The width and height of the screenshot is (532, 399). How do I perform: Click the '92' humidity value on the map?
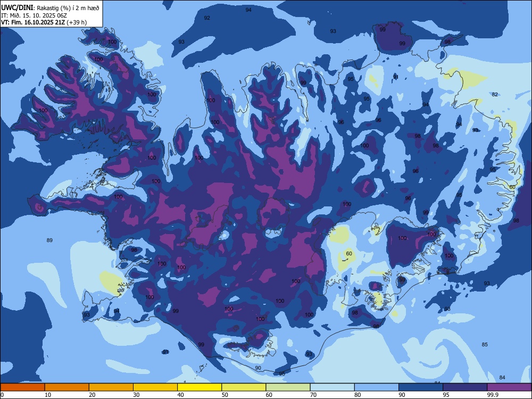(x=207, y=18)
